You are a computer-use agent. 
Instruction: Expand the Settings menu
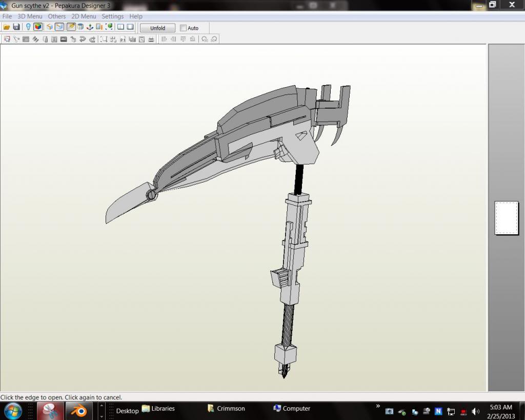112,16
